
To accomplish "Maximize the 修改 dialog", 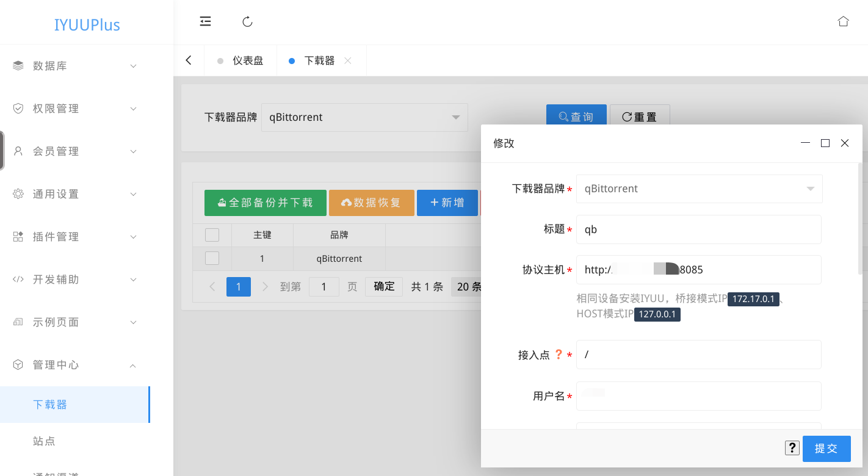I will coord(825,143).
